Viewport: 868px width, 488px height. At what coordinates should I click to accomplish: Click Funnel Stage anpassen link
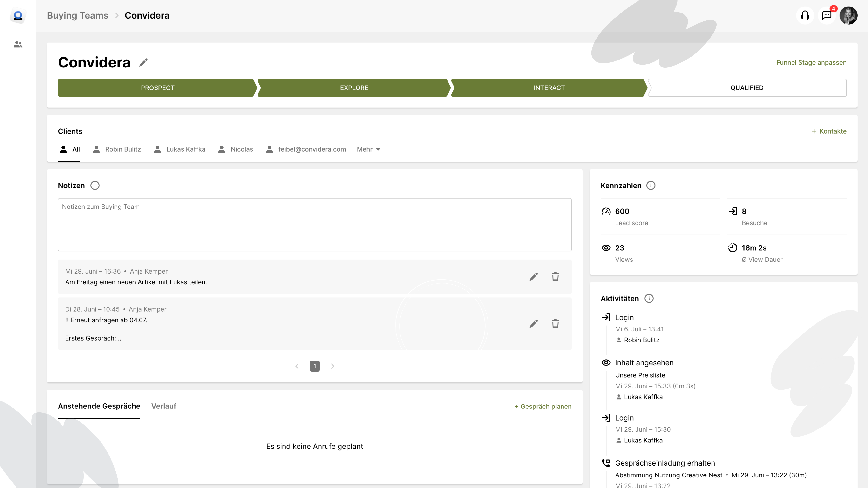coord(811,63)
